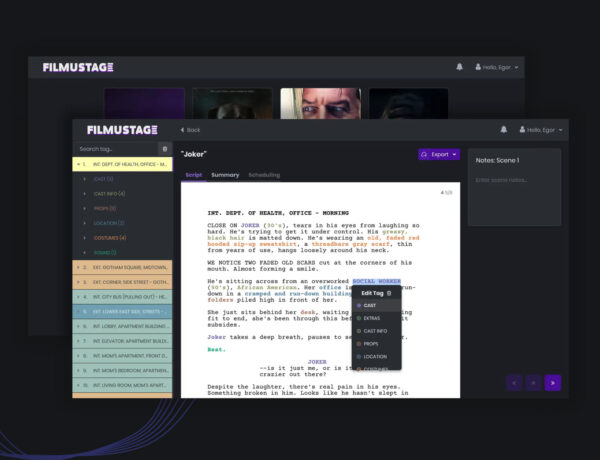Switch to the Scheduling tab
Image resolution: width=600 pixels, height=460 pixels.
264,175
